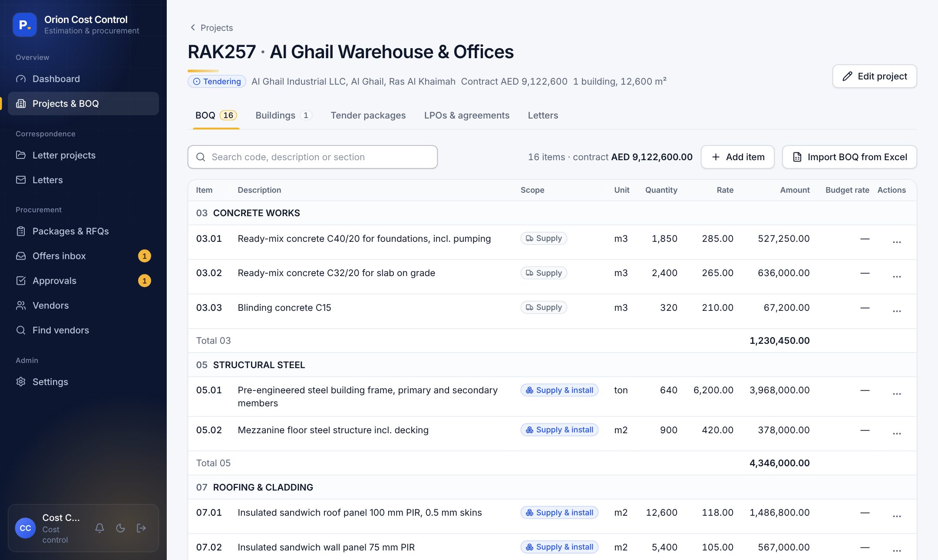Image resolution: width=938 pixels, height=560 pixels.
Task: Open the project Letters tab
Action: pyautogui.click(x=543, y=115)
